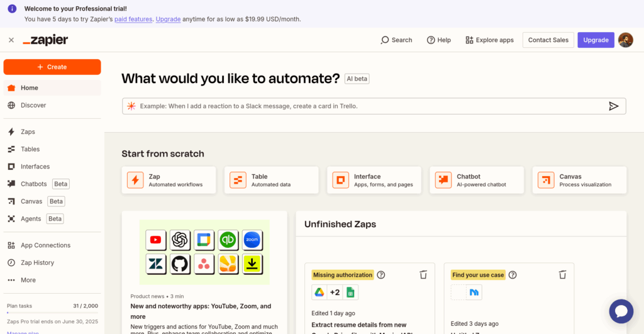This screenshot has width=644, height=334.
Task: Click the Missing authorization help icon
Action: pos(381,275)
